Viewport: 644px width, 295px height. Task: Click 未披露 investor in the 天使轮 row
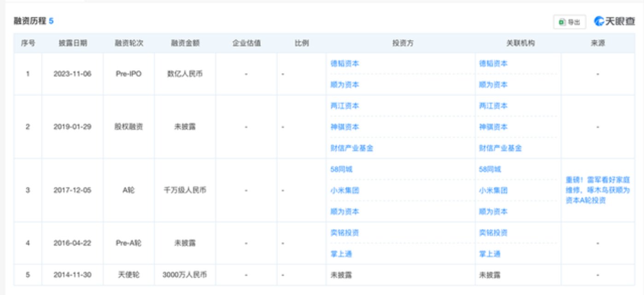[x=341, y=275]
